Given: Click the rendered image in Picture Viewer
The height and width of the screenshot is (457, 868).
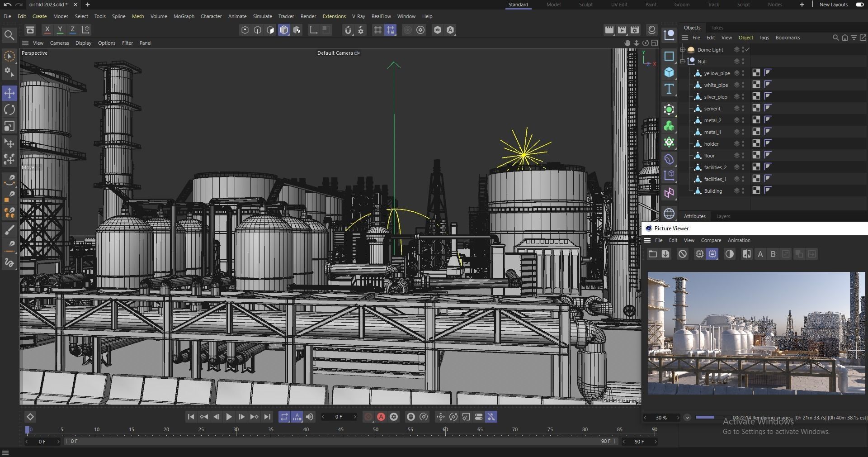Looking at the screenshot, I should click(x=756, y=333).
